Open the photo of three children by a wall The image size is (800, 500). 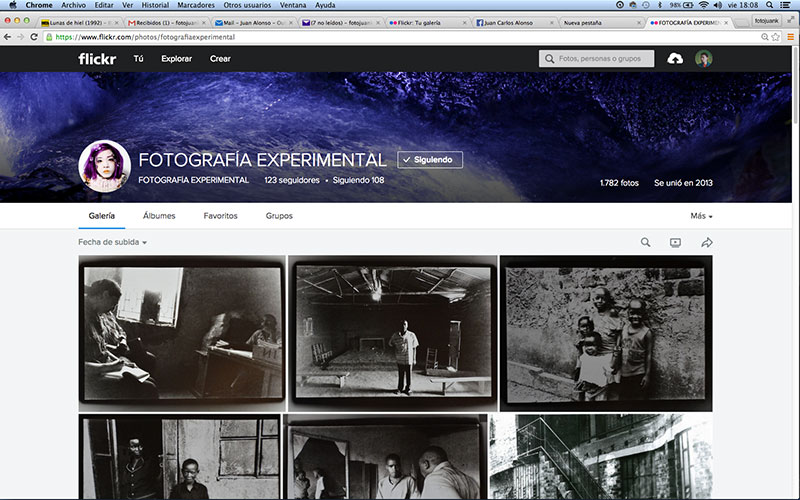(x=606, y=333)
